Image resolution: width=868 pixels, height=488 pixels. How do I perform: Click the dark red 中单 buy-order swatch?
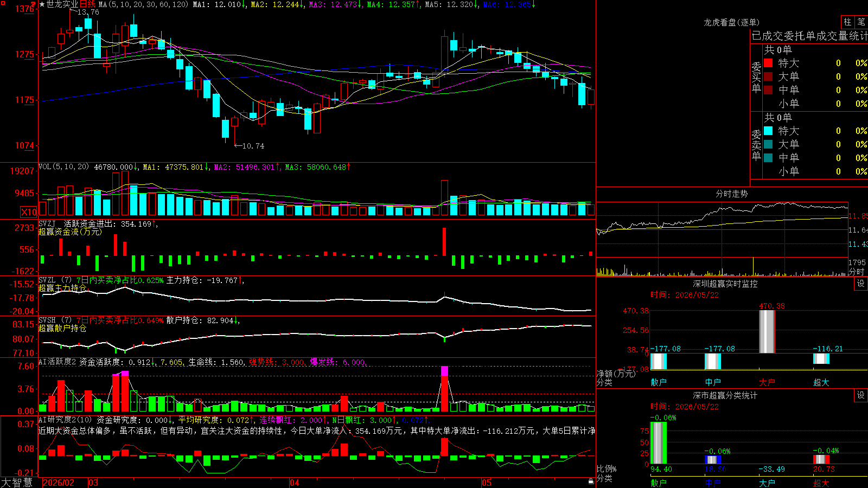click(768, 90)
